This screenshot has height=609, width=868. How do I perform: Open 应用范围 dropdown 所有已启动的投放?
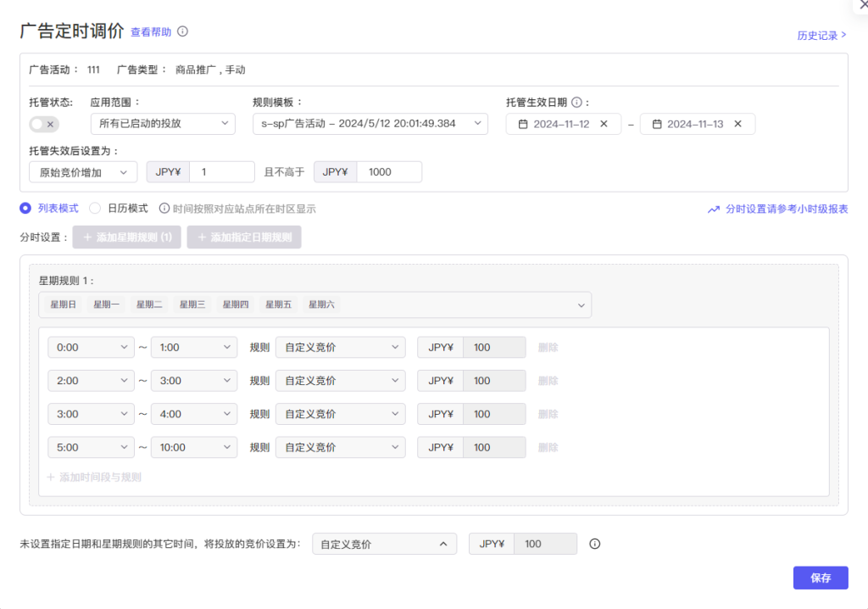click(x=163, y=124)
